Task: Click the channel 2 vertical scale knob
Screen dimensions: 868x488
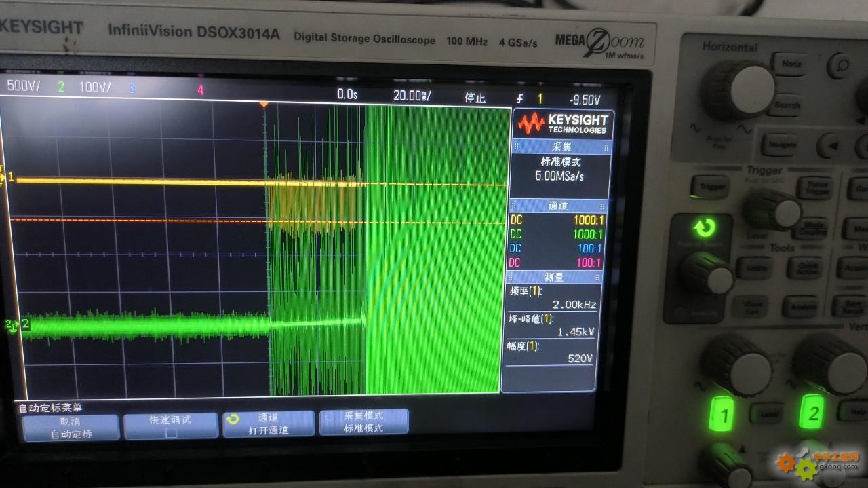Action: pyautogui.click(x=831, y=365)
